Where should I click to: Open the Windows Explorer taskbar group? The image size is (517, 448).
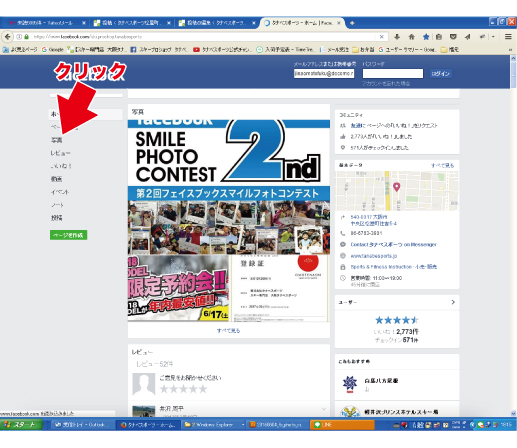[x=213, y=425]
